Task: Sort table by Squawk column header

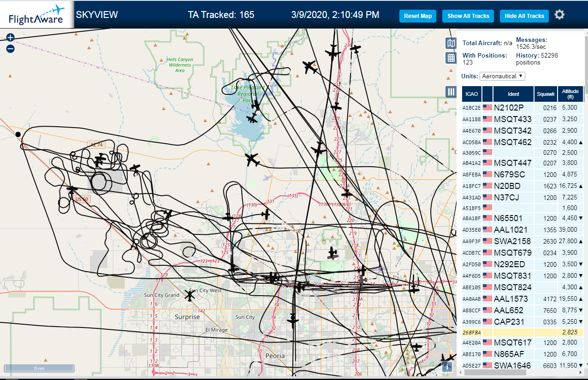Action: (x=546, y=94)
